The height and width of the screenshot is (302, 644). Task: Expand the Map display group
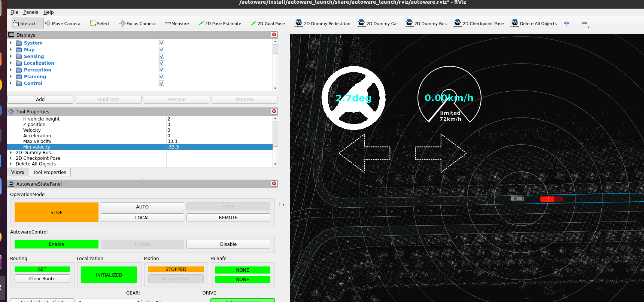click(x=11, y=49)
